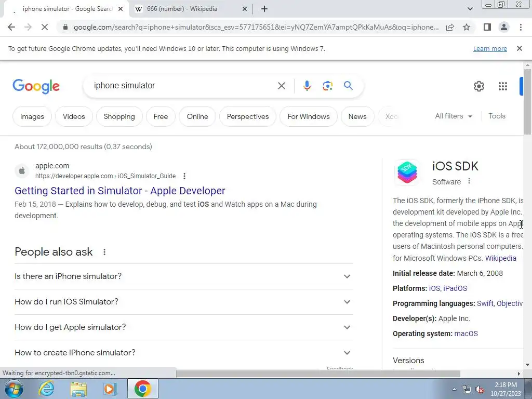Go to Google homepage via logo

coord(36,86)
